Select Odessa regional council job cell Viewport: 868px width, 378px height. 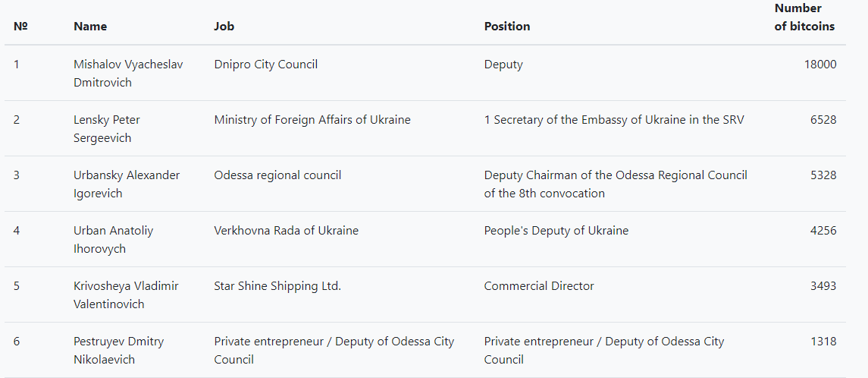pyautogui.click(x=277, y=175)
